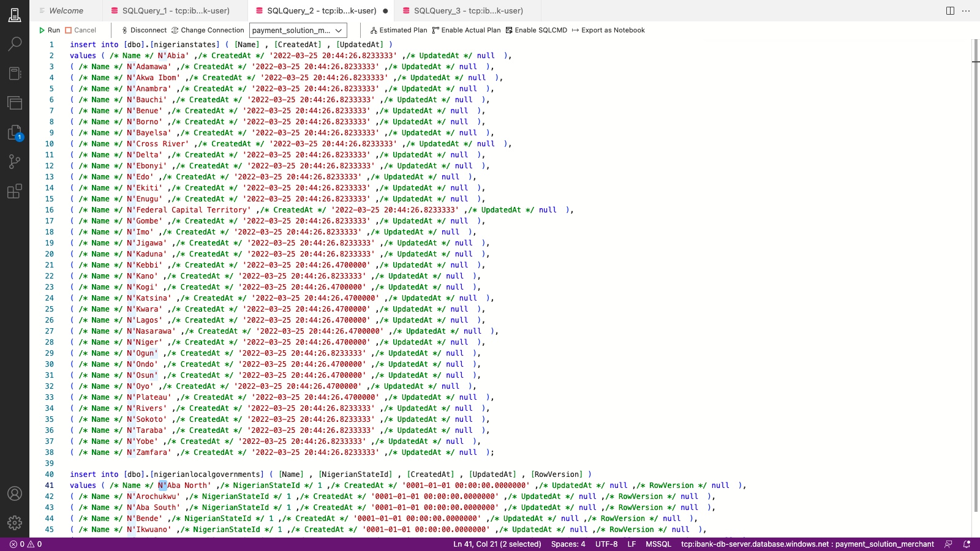Disconnect from the database server
Image resolution: width=980 pixels, height=551 pixels.
[144, 30]
